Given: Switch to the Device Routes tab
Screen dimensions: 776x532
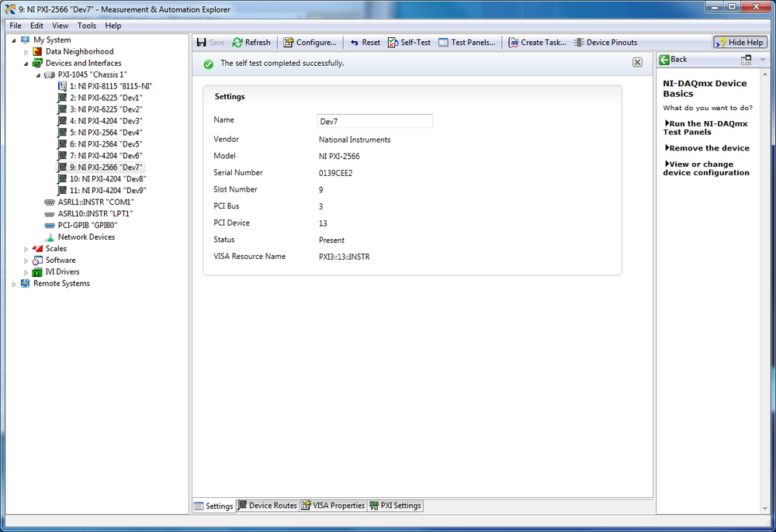Looking at the screenshot, I should coord(268,506).
